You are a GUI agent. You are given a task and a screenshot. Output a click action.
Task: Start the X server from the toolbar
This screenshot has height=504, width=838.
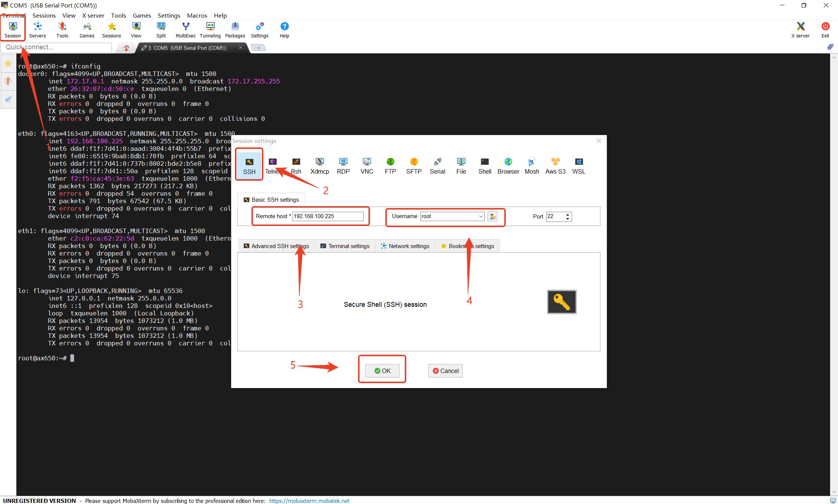(800, 30)
